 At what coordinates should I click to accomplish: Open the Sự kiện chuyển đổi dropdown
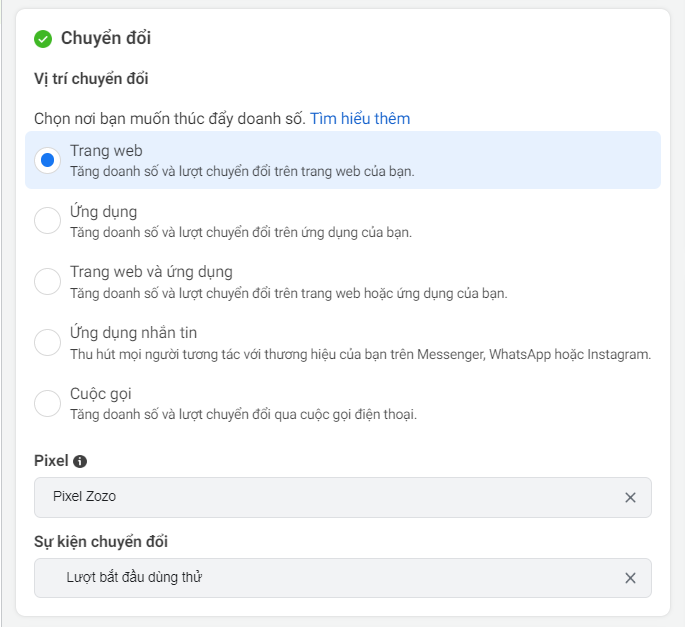tap(342, 578)
